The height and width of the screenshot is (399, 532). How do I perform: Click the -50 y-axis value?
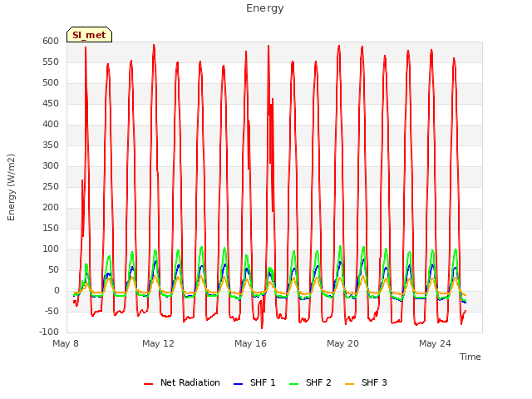(51, 312)
